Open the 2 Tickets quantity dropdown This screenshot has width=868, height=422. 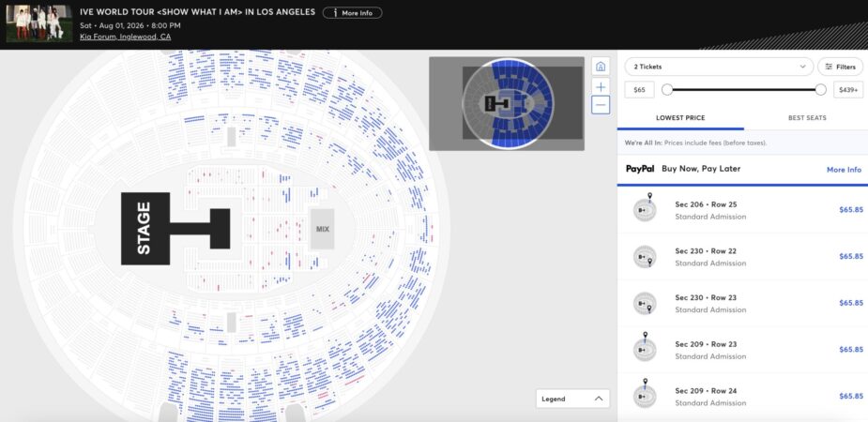(719, 67)
